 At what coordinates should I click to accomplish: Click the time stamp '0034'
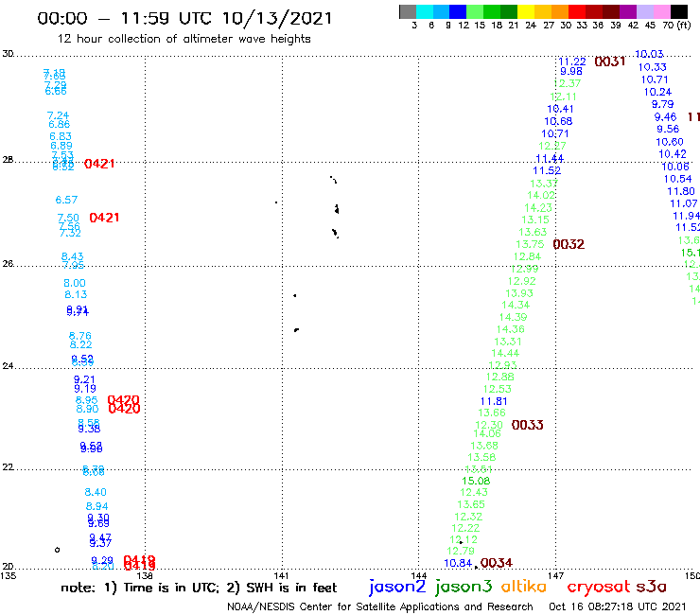[497, 563]
